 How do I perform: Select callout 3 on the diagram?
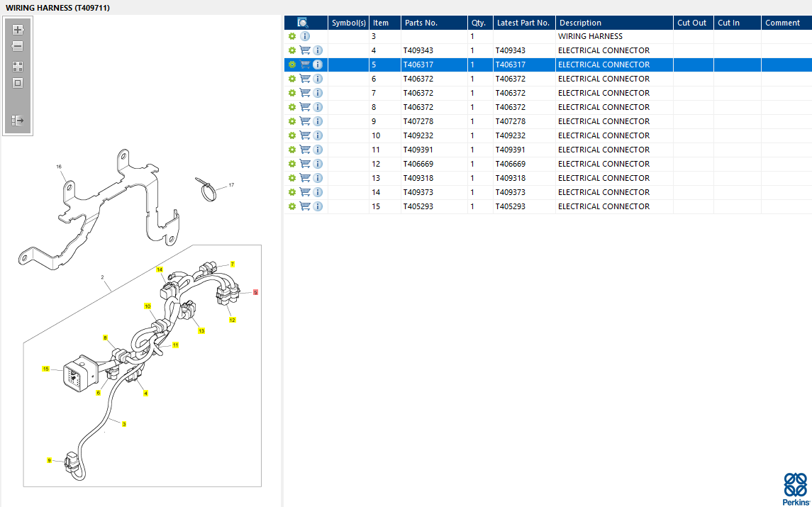pos(124,424)
